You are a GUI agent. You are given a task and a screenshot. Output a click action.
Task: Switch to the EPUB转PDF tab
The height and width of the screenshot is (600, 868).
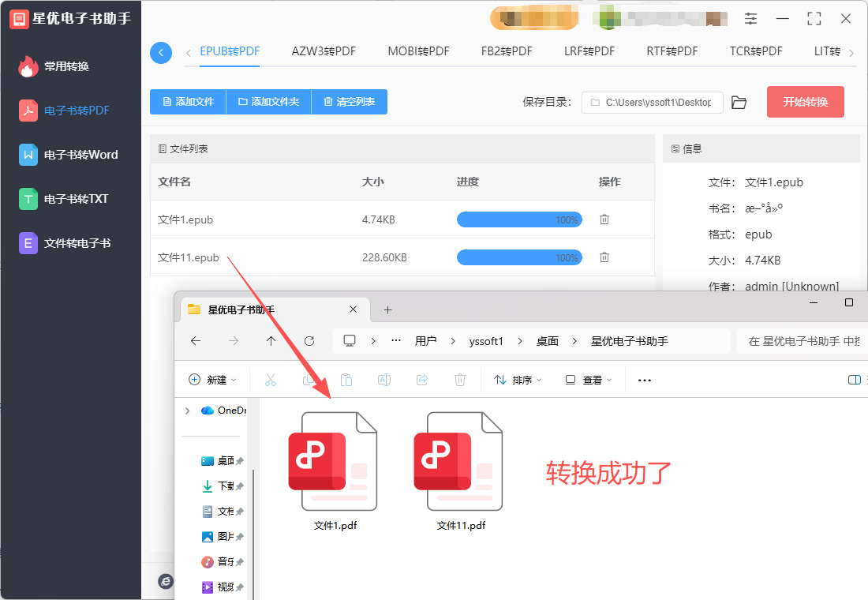pyautogui.click(x=230, y=51)
